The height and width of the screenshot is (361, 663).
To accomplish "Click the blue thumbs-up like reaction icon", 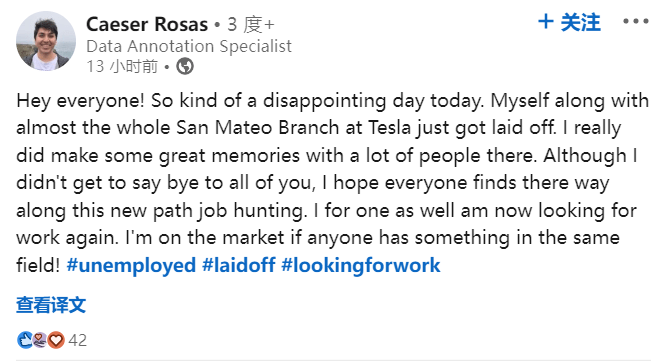I will point(25,340).
